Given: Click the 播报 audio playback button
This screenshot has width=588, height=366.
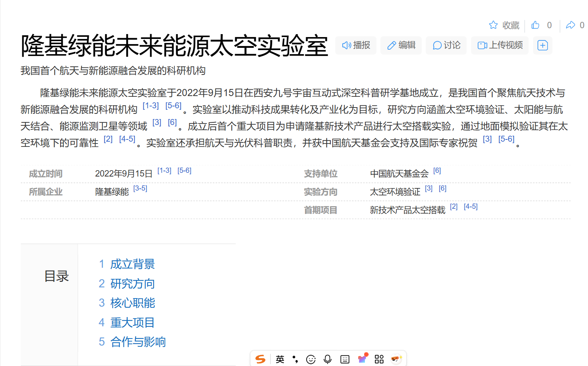Looking at the screenshot, I should point(356,45).
